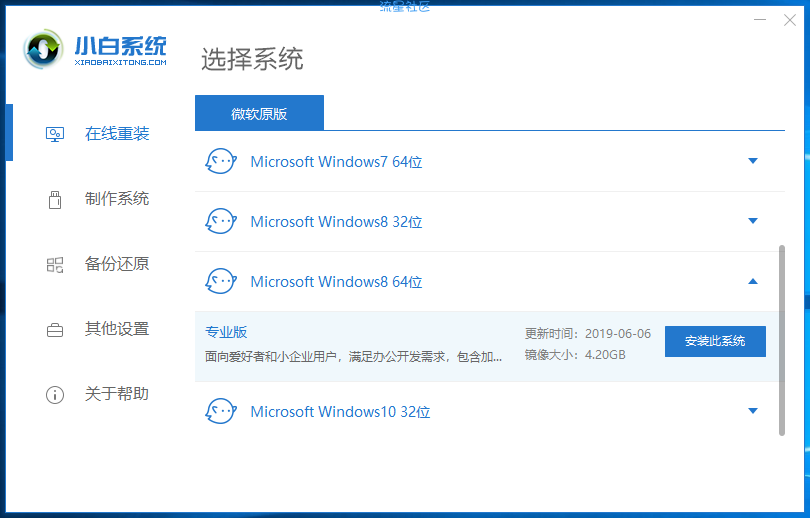Expand the Windows10 32位 dropdown arrow

pyautogui.click(x=753, y=411)
